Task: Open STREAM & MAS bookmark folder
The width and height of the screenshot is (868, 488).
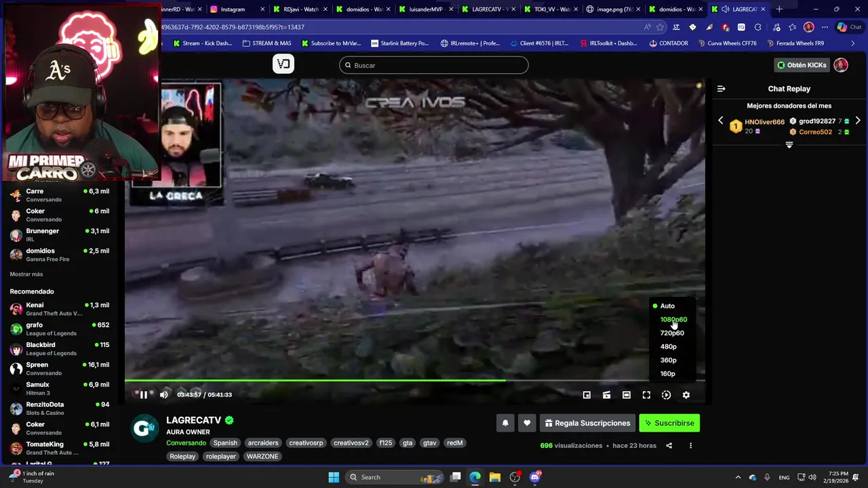Action: click(267, 43)
